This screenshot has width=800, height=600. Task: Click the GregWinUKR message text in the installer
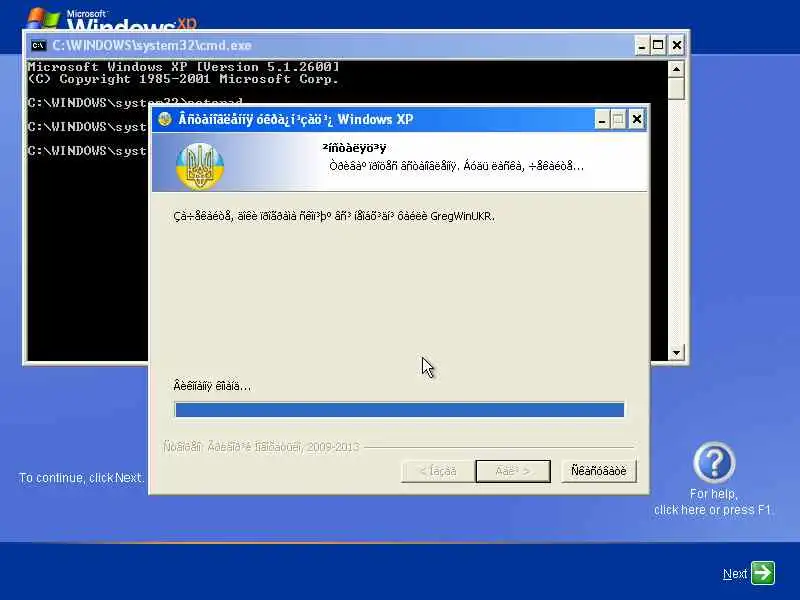[x=334, y=216]
